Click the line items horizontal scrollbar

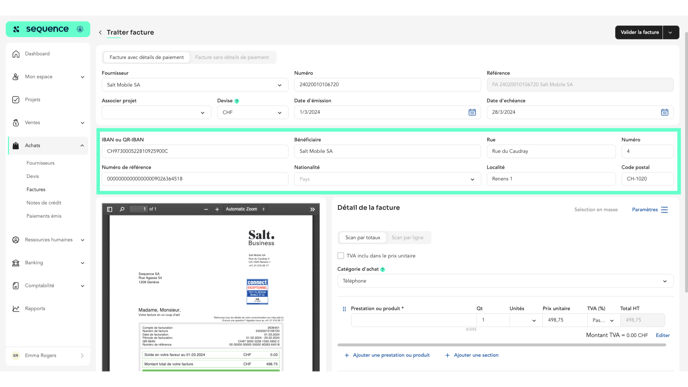pyautogui.click(x=502, y=345)
